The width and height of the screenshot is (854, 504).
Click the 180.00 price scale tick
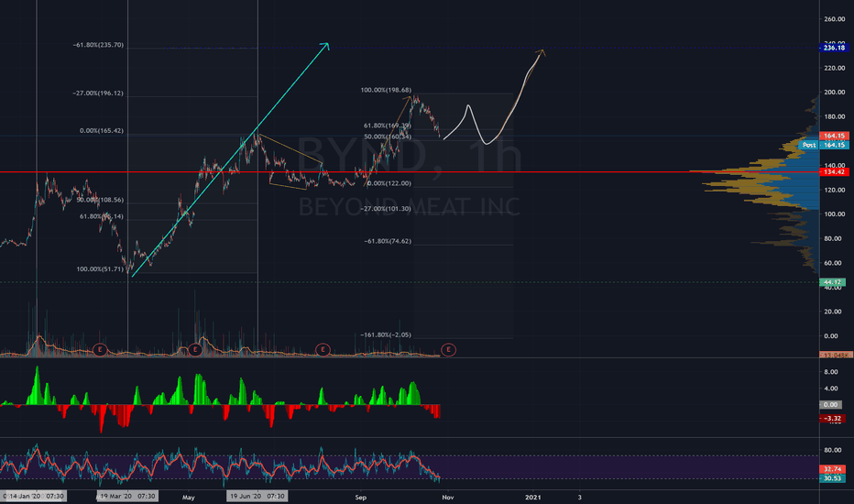pos(835,116)
